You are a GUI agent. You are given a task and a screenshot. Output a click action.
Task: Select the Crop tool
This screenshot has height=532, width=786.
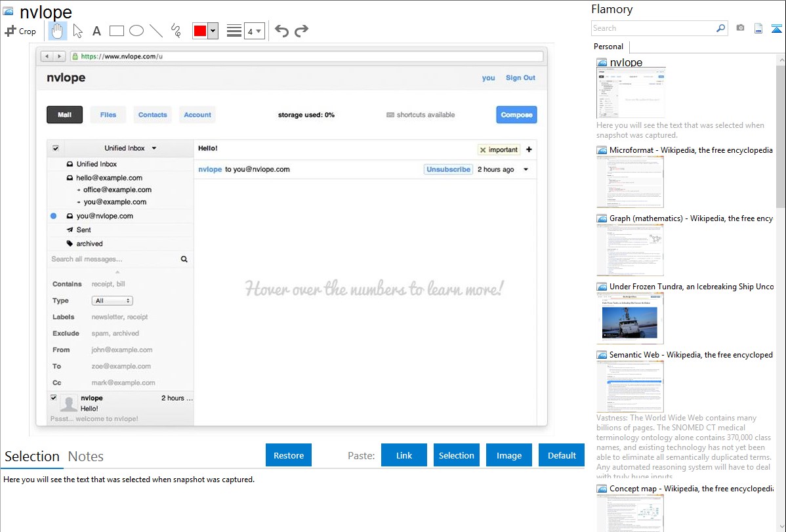coord(20,31)
